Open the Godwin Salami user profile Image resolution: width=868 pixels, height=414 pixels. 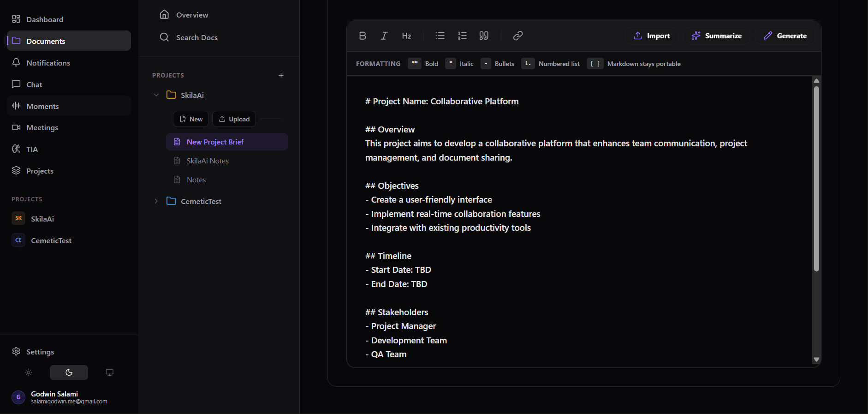[x=69, y=397]
